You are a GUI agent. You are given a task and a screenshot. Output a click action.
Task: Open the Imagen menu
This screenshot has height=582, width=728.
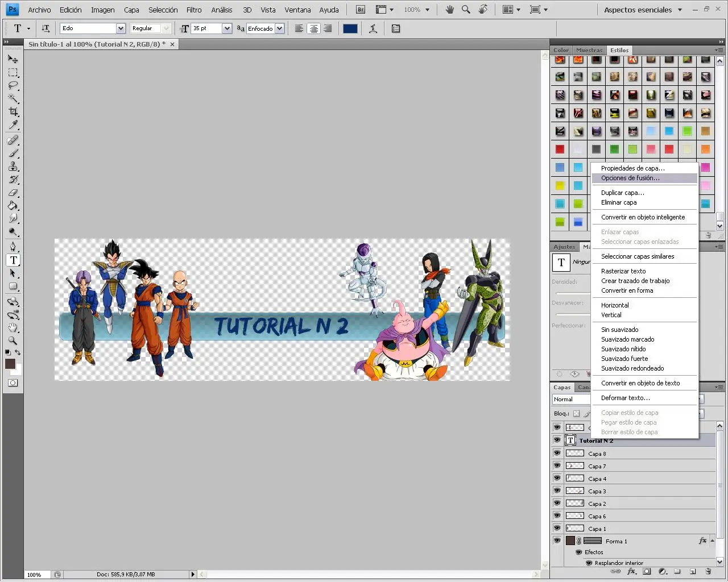tap(102, 10)
